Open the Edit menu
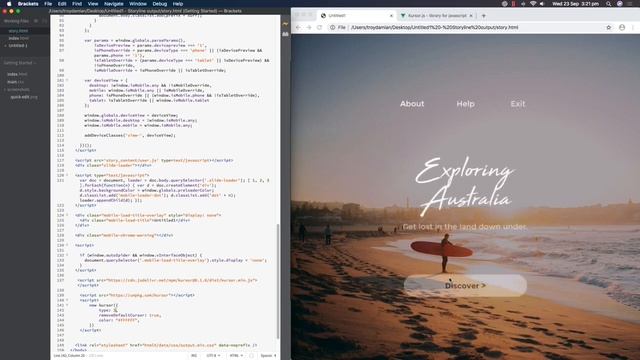This screenshot has height=360, width=640. (62, 4)
